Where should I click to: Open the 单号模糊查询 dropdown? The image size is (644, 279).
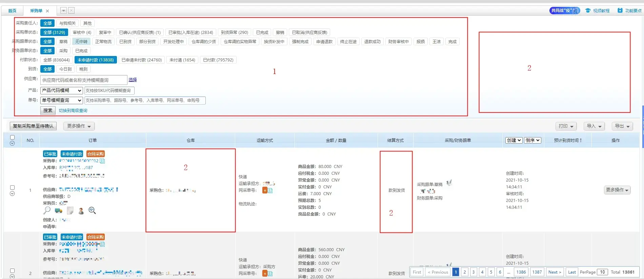click(x=61, y=100)
